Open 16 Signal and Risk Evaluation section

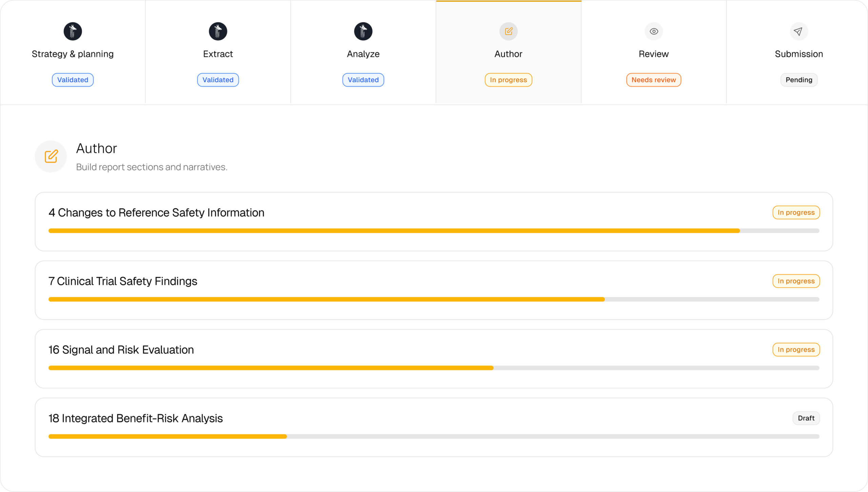pos(434,359)
